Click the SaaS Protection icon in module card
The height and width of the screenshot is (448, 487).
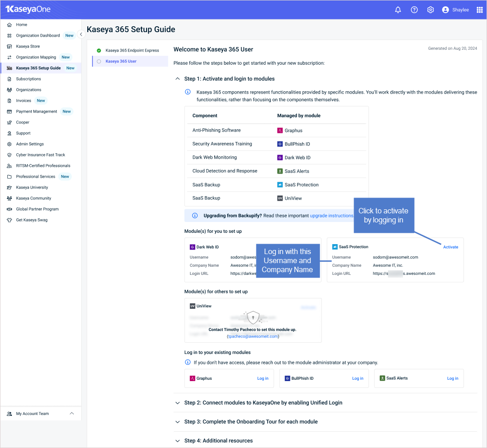pos(335,247)
